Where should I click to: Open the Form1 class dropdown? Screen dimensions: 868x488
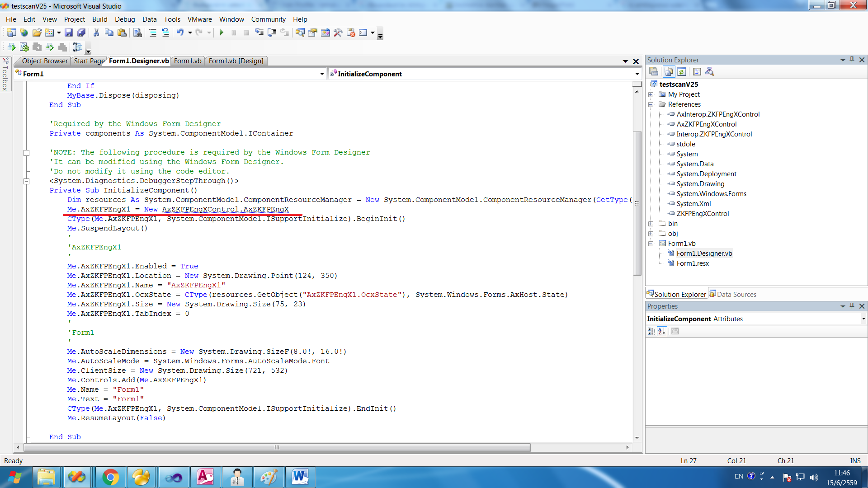321,74
